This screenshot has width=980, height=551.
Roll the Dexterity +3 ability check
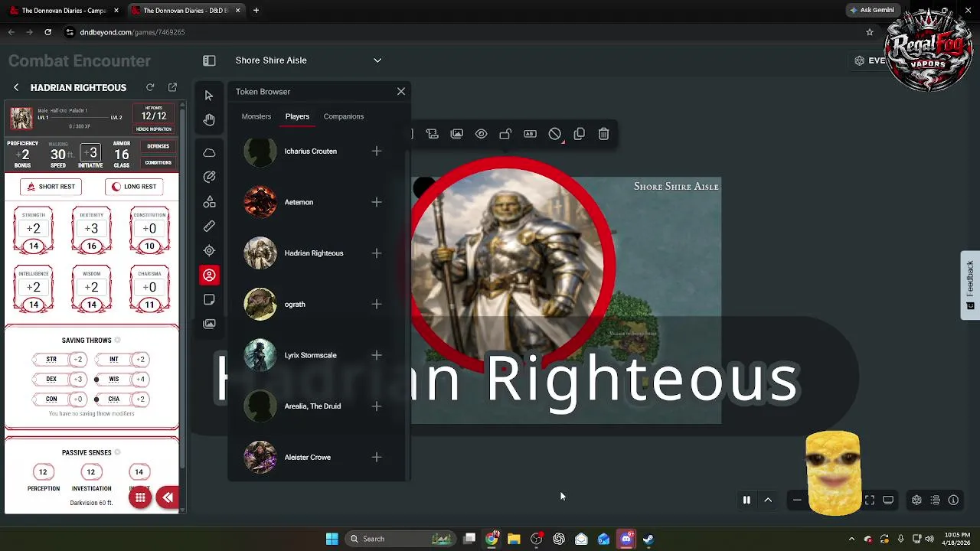tap(91, 229)
